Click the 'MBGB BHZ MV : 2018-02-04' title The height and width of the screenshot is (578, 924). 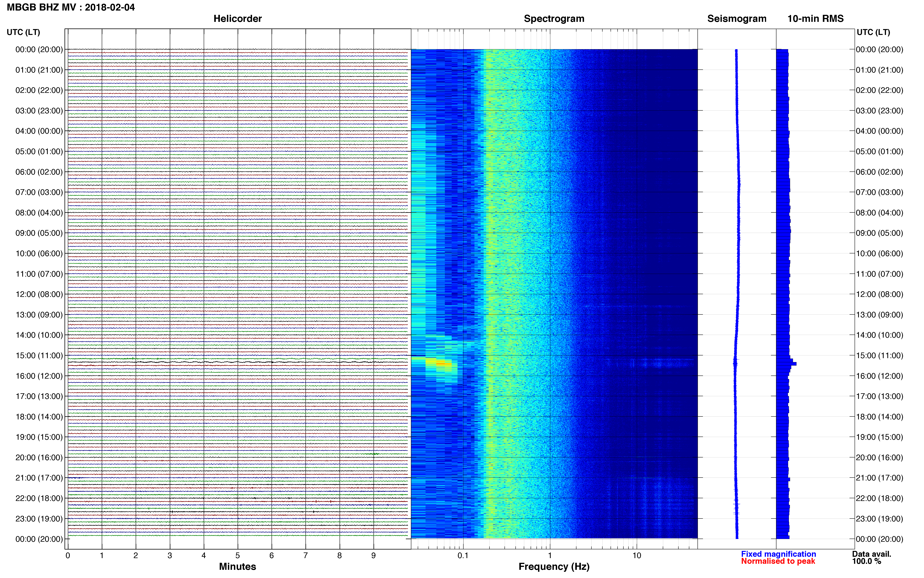[71, 7]
